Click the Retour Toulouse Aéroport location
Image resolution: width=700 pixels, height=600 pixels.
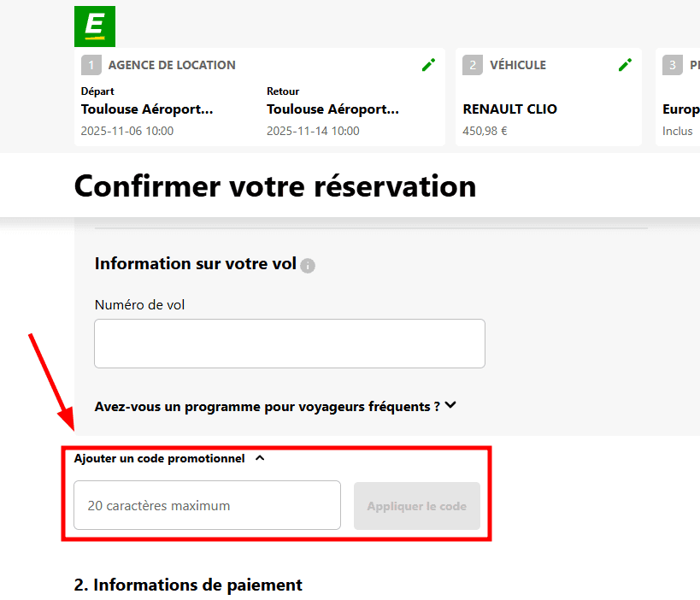[332, 109]
